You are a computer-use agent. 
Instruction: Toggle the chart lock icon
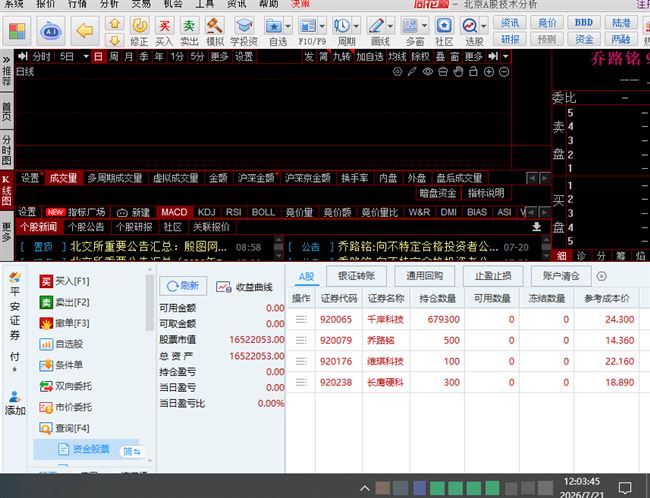click(473, 72)
